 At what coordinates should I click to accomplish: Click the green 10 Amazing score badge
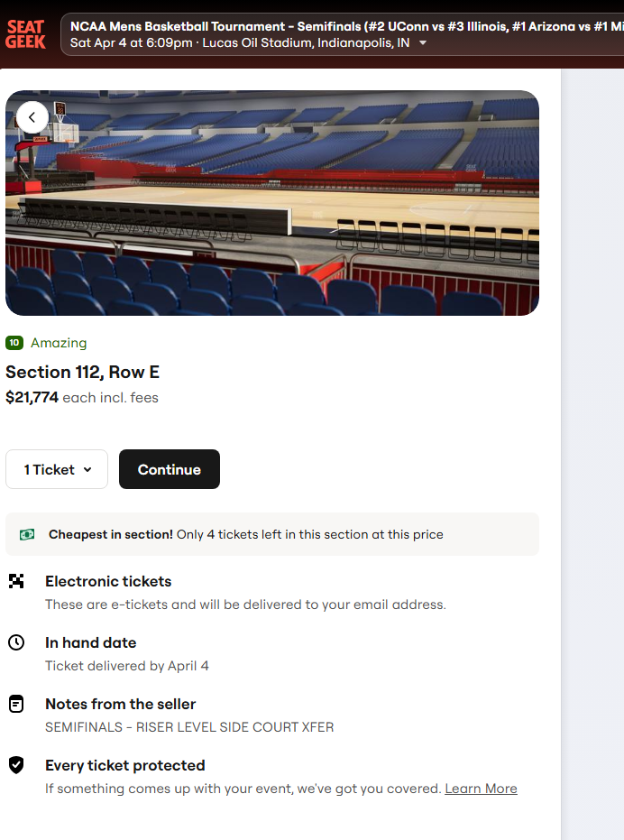pos(14,343)
